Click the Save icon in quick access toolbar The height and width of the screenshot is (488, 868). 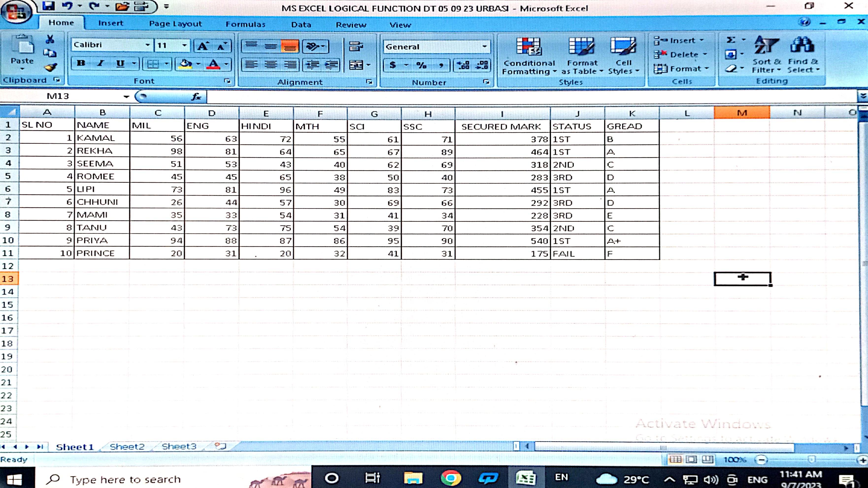(49, 6)
